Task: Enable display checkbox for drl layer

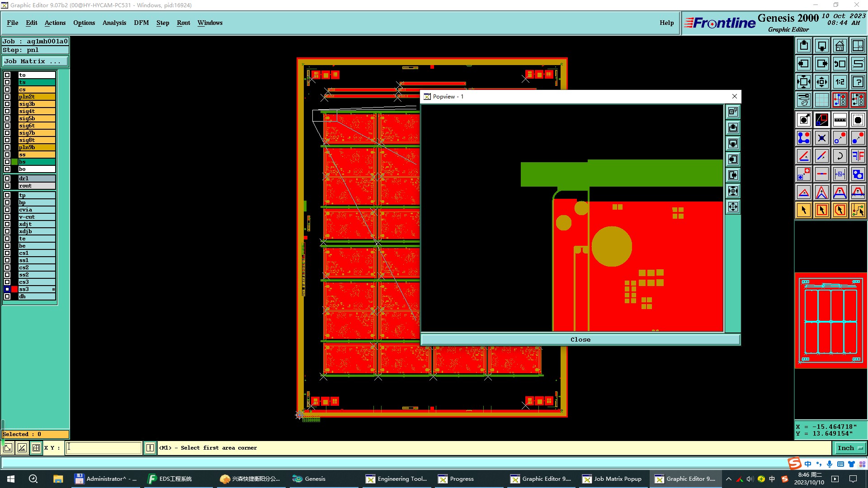Action: [7, 178]
